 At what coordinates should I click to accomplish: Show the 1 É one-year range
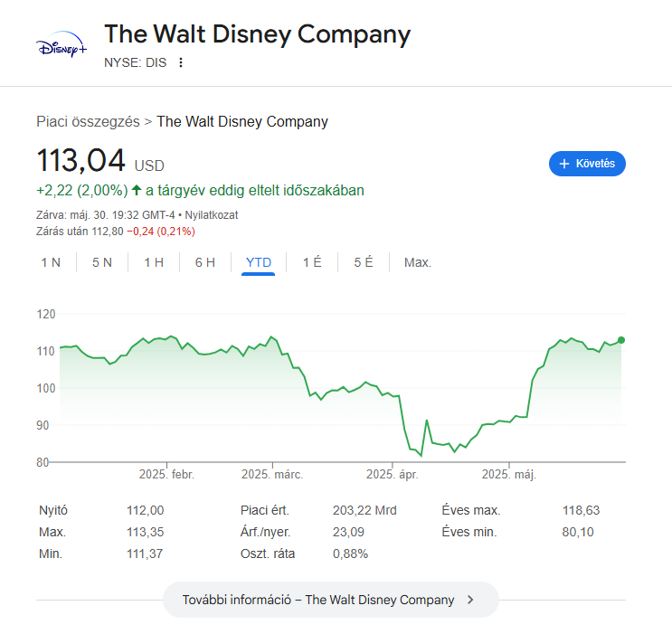click(312, 262)
